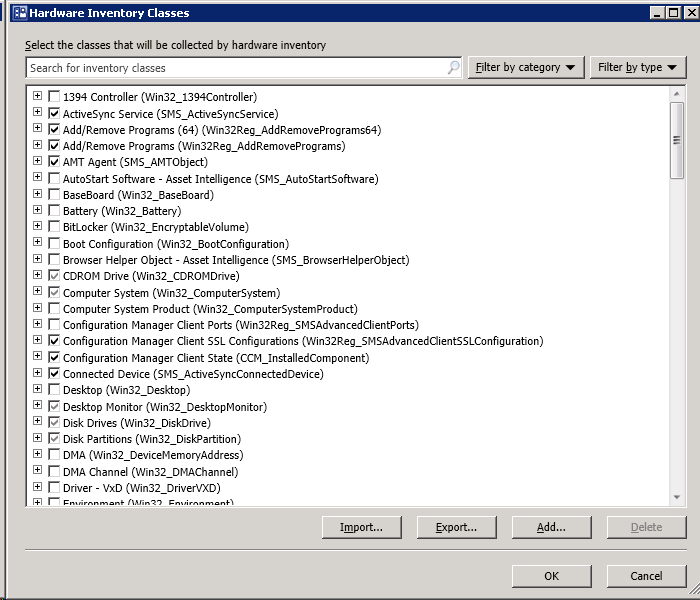This screenshot has width=700, height=600.
Task: Click the Export... button
Action: tap(456, 527)
